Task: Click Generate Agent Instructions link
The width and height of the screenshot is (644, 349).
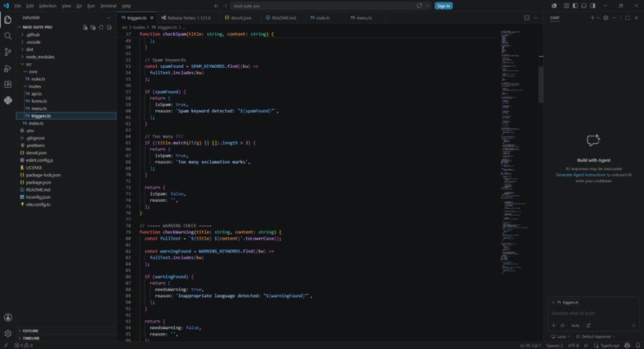Action: tap(580, 175)
